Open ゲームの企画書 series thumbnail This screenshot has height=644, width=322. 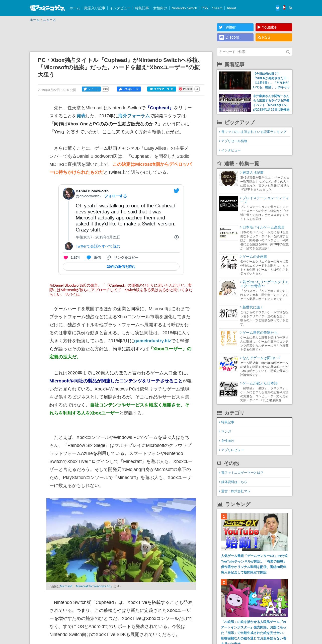click(228, 262)
